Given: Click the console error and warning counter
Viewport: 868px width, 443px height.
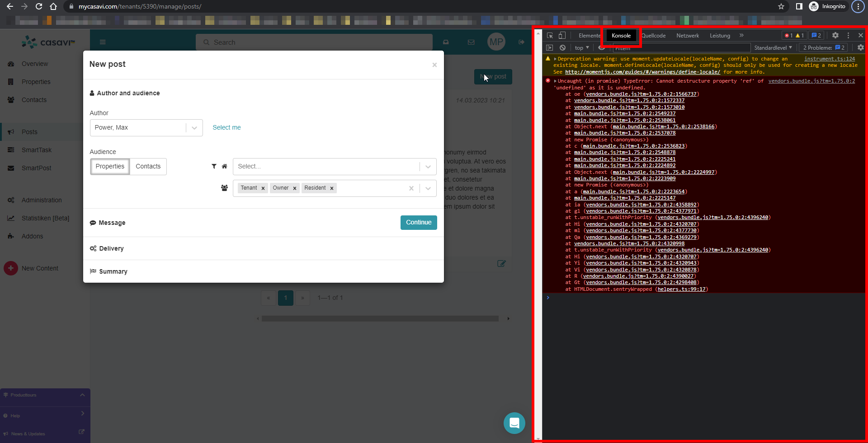Looking at the screenshot, I should (794, 36).
